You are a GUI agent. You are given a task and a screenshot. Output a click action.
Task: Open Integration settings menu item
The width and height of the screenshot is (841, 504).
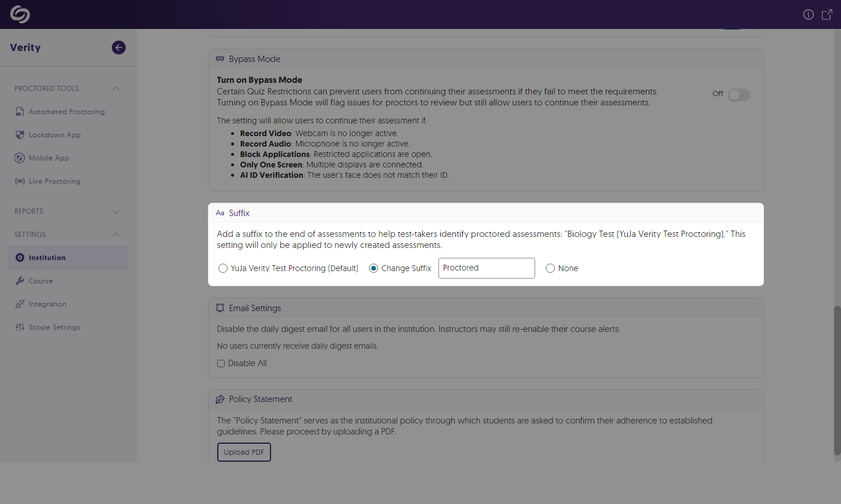click(47, 304)
